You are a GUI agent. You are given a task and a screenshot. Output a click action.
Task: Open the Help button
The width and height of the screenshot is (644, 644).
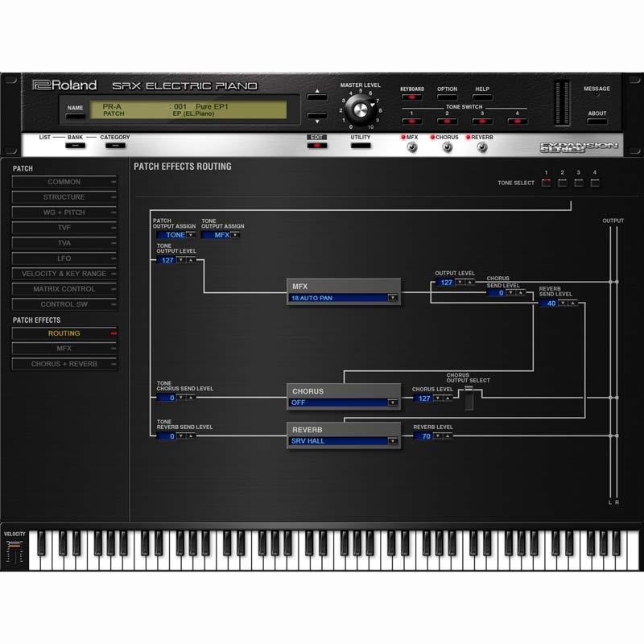pos(482,97)
